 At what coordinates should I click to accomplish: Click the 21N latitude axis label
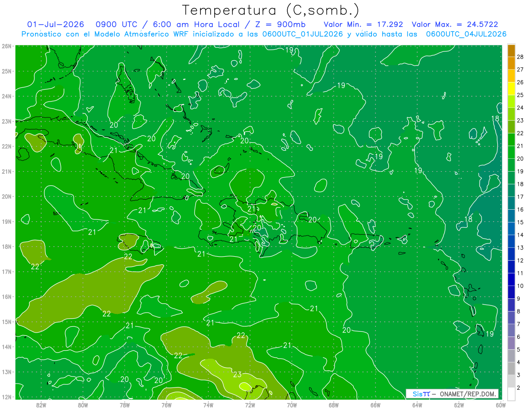[6, 172]
